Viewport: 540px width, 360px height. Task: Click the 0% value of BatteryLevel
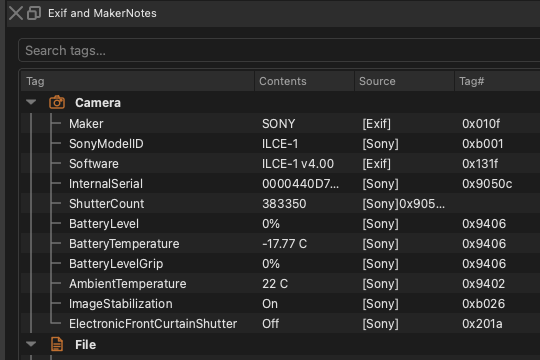(271, 224)
